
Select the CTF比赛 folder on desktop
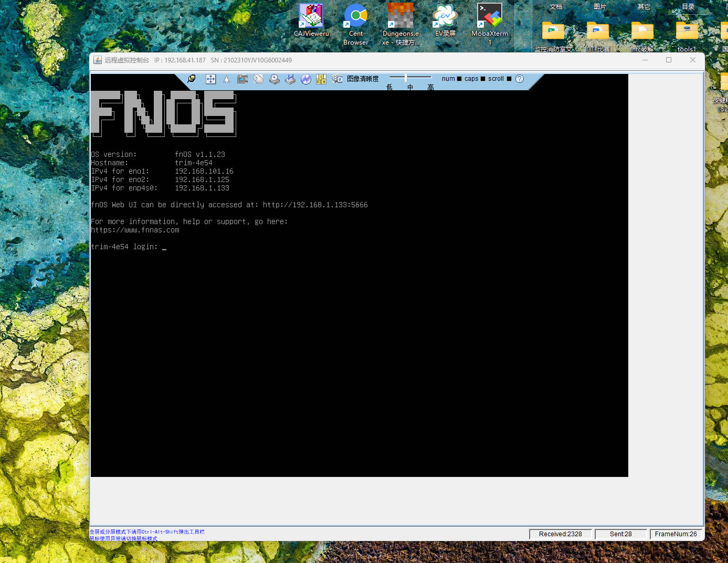point(598,37)
